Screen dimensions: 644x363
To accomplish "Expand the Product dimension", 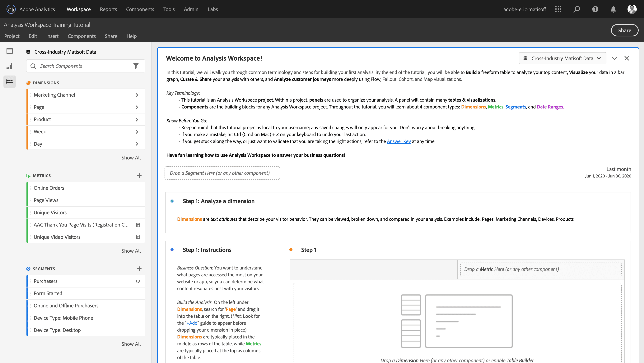I will point(137,119).
